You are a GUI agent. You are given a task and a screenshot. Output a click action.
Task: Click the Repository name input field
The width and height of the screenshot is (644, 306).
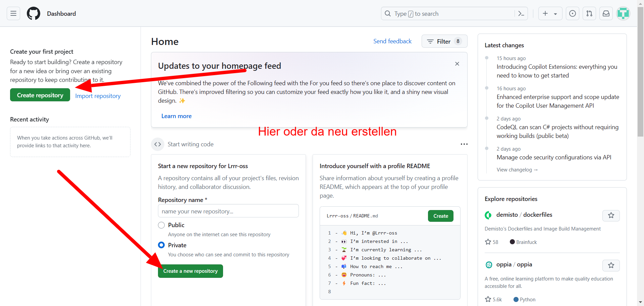click(228, 211)
